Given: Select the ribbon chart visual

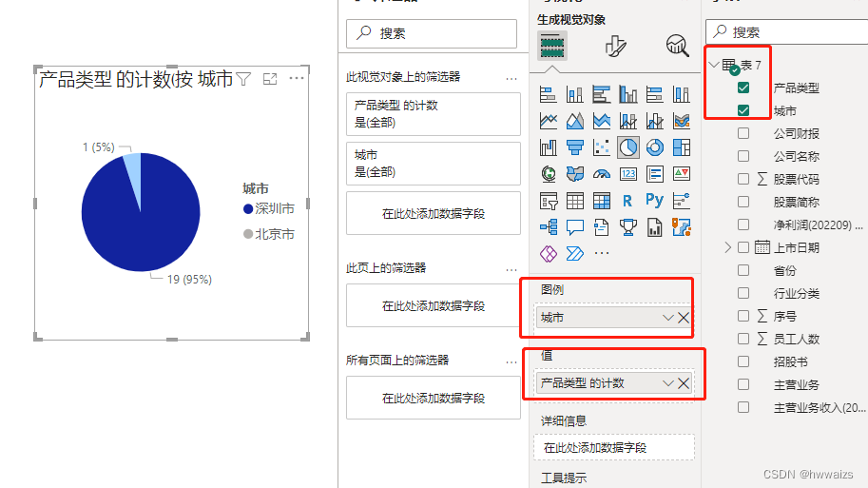Looking at the screenshot, I should pyautogui.click(x=681, y=121).
